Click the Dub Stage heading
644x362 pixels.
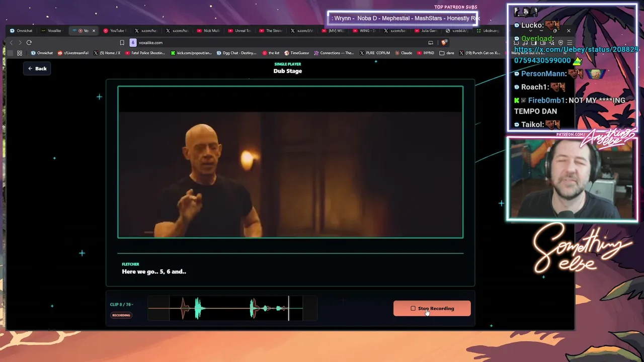[x=288, y=71]
